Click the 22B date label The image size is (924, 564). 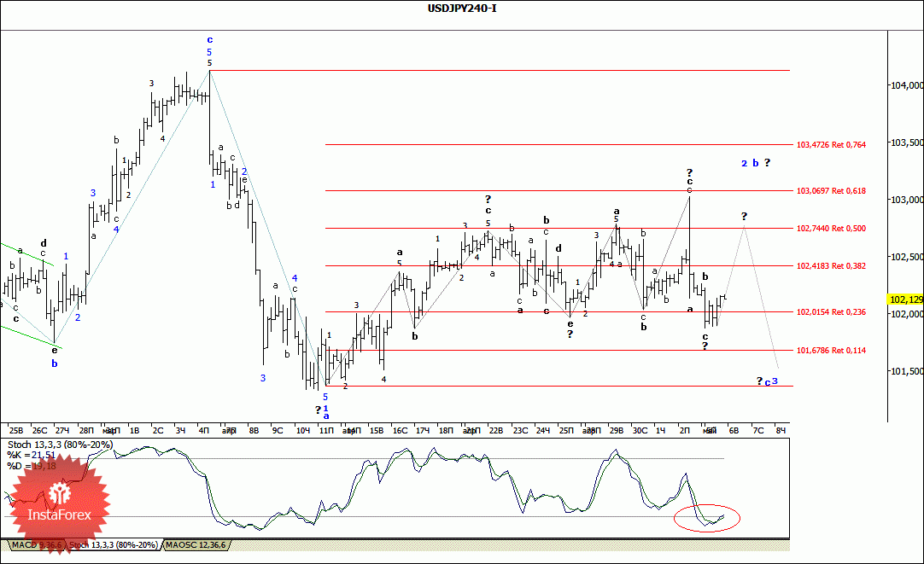coord(496,430)
